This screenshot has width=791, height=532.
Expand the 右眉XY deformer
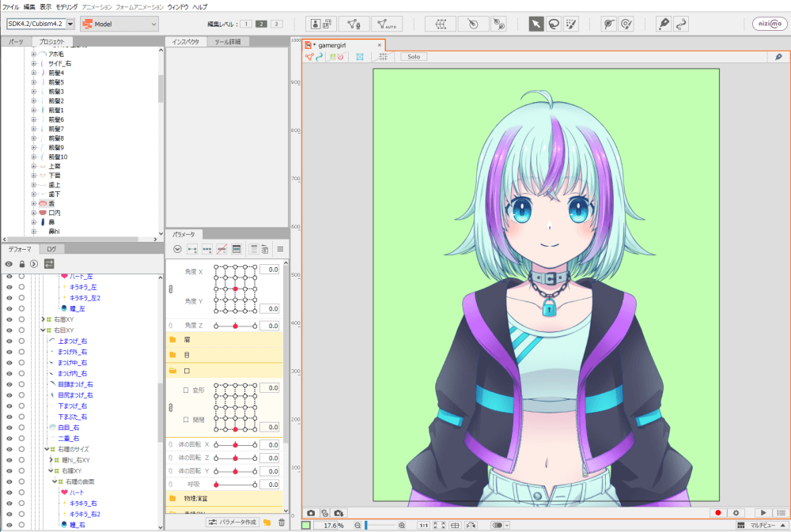click(43, 319)
